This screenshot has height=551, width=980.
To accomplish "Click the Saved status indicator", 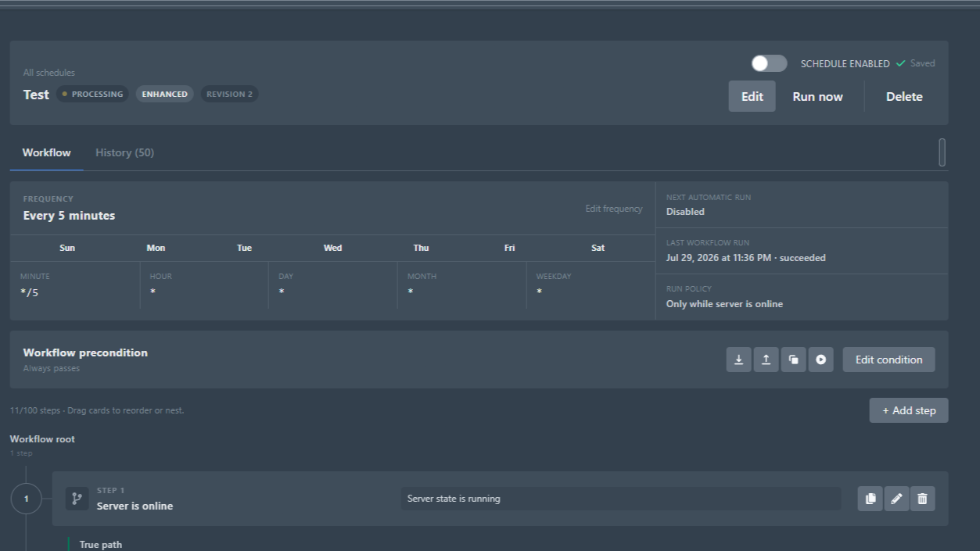I will click(915, 63).
